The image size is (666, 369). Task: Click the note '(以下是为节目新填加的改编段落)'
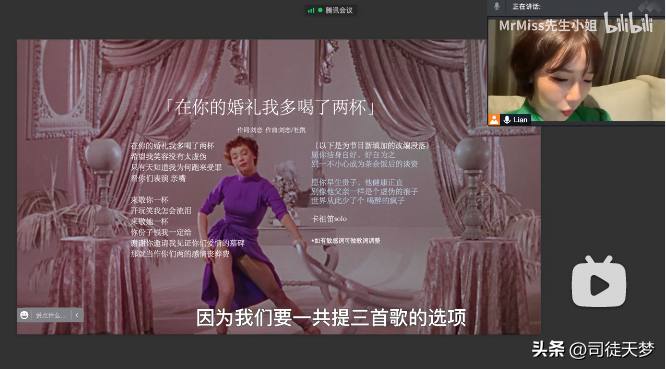[x=372, y=145]
